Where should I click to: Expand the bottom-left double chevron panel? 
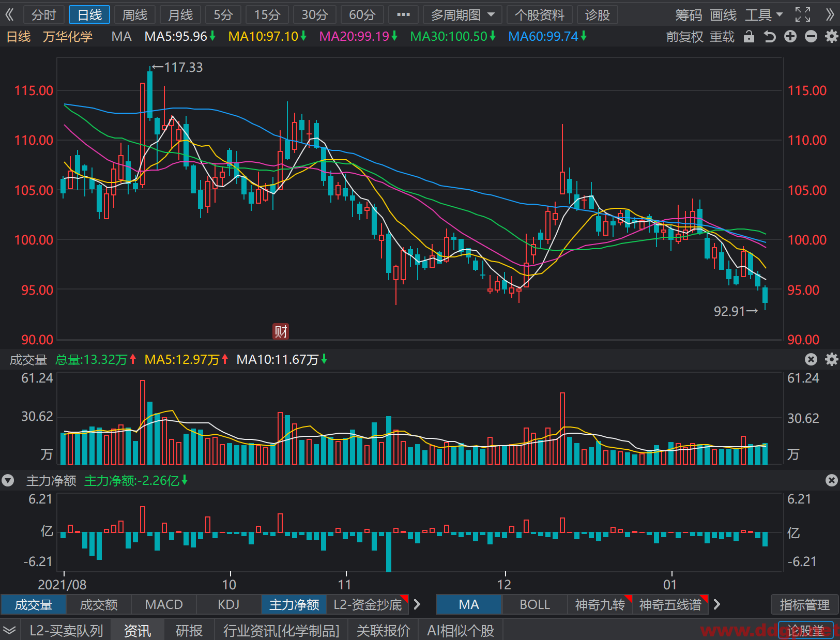click(9, 630)
